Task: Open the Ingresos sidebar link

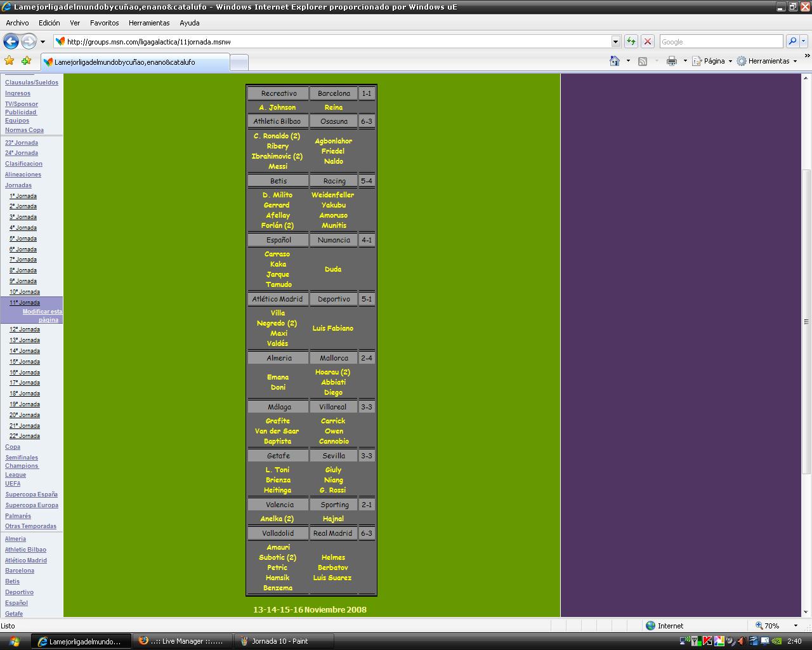Action: point(18,93)
